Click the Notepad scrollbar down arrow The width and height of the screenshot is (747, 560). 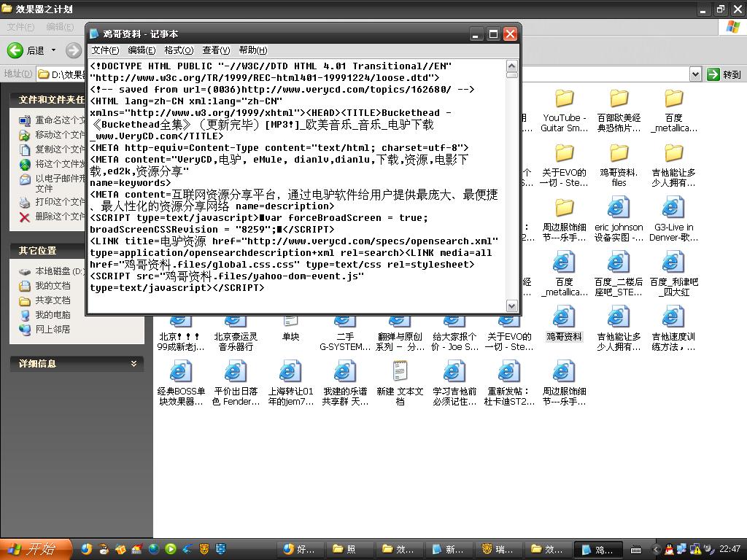coord(511,306)
